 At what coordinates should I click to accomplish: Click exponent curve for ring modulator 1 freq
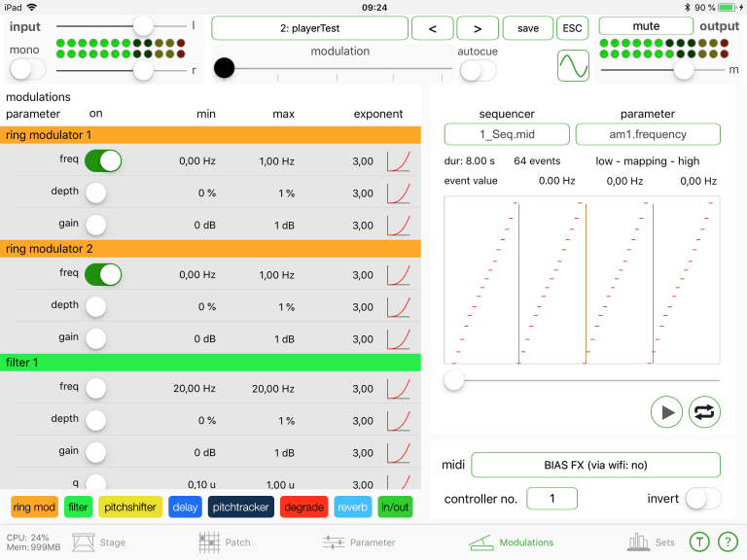click(398, 161)
